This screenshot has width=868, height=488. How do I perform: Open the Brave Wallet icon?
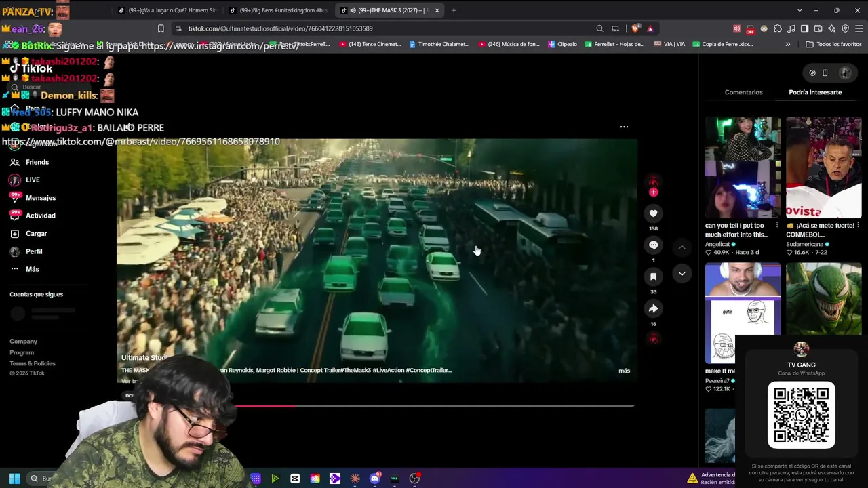818,28
